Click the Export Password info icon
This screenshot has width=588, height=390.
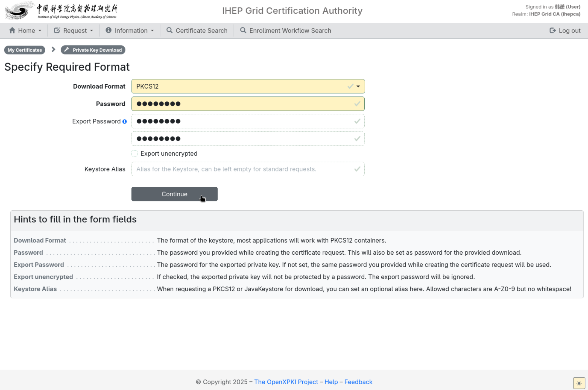click(x=125, y=121)
